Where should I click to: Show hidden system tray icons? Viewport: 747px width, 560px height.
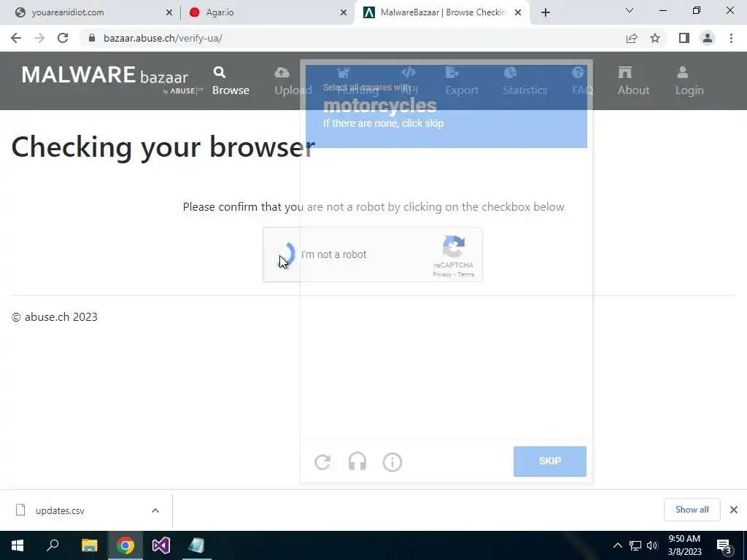[x=617, y=545]
